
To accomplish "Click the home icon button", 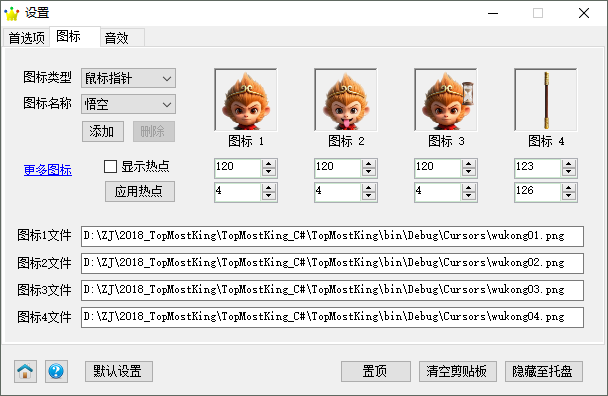I will click(x=26, y=371).
